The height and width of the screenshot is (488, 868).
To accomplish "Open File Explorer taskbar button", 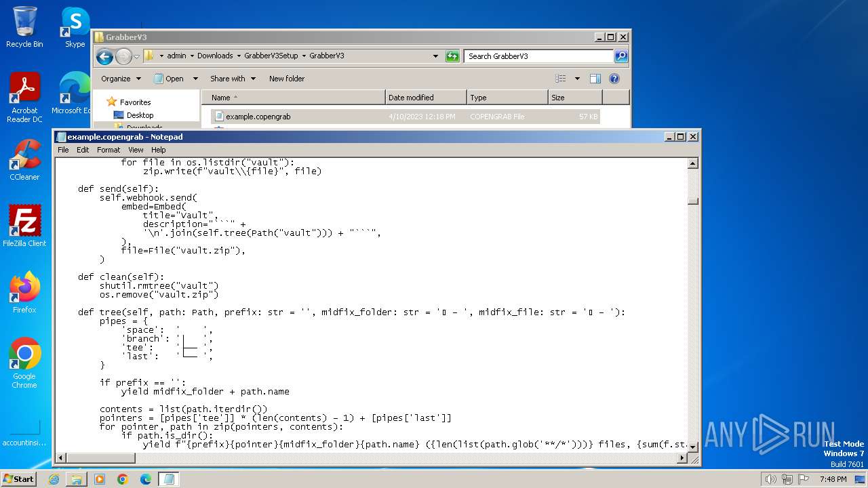I will pyautogui.click(x=77, y=479).
